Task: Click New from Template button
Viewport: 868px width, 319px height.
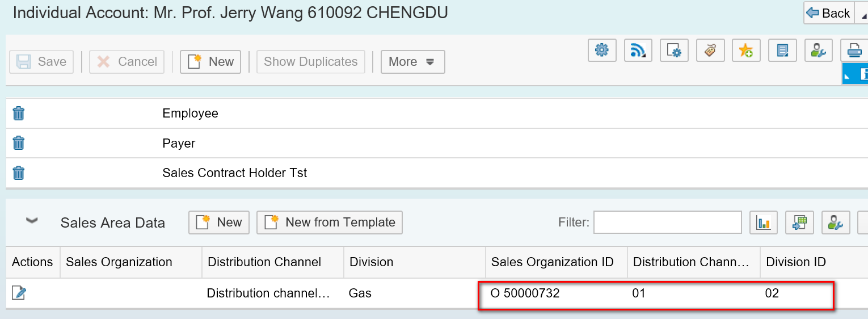Action: 330,223
